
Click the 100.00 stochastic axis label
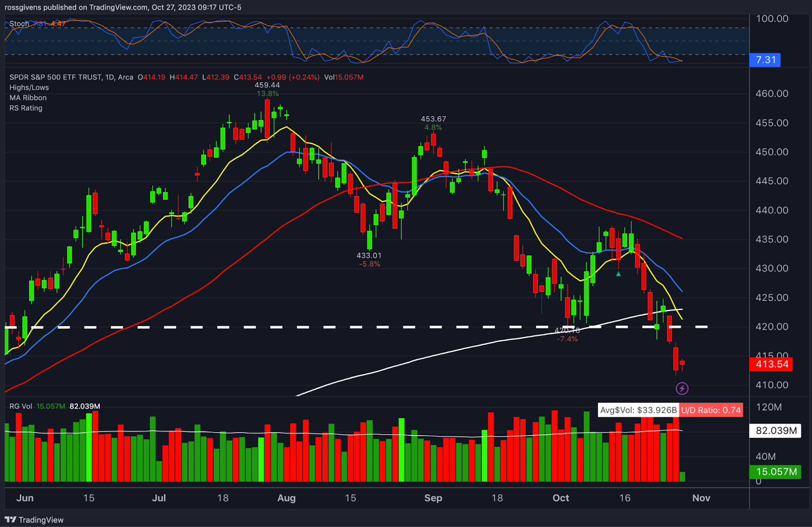[x=772, y=19]
